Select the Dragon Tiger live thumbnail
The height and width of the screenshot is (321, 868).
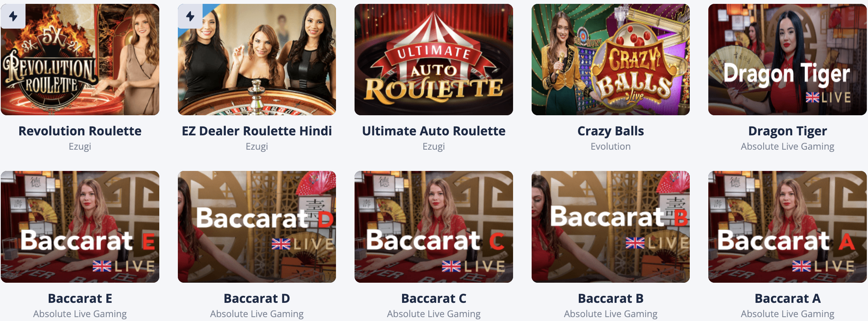coord(788,60)
